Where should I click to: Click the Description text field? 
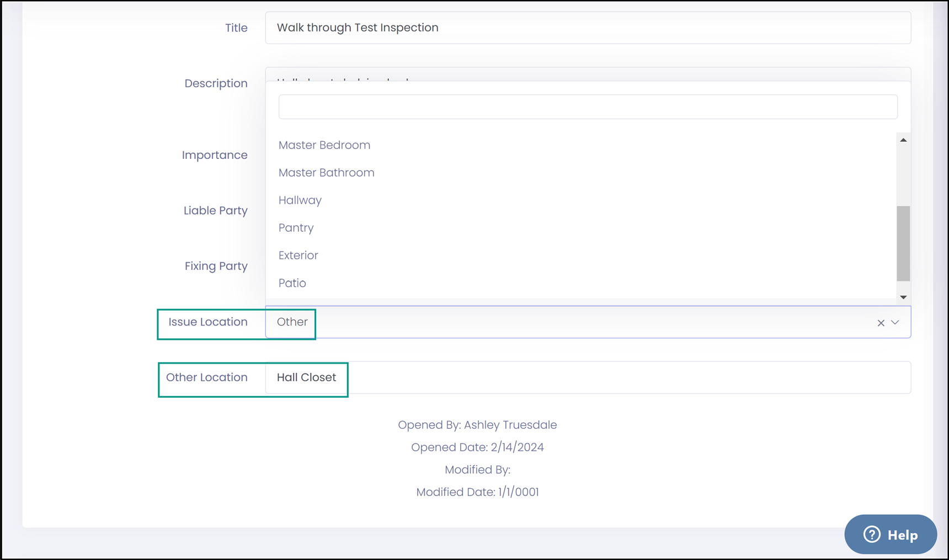[x=588, y=74]
